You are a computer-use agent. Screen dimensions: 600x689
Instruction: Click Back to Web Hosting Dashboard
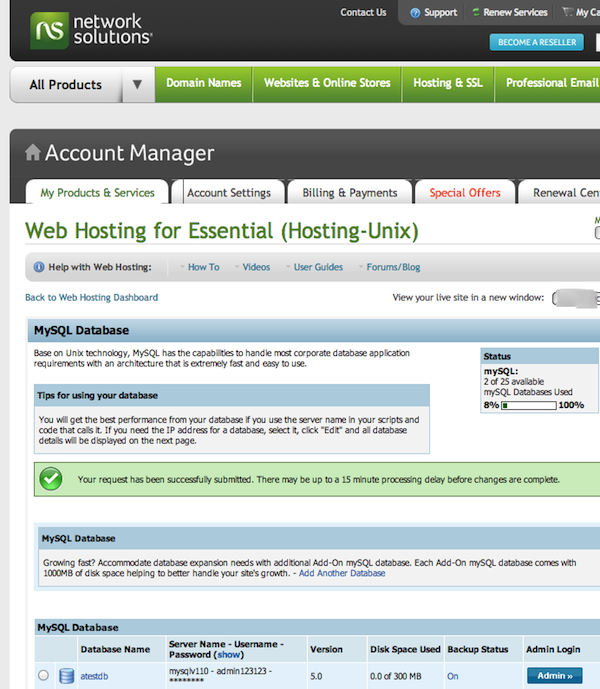[91, 297]
